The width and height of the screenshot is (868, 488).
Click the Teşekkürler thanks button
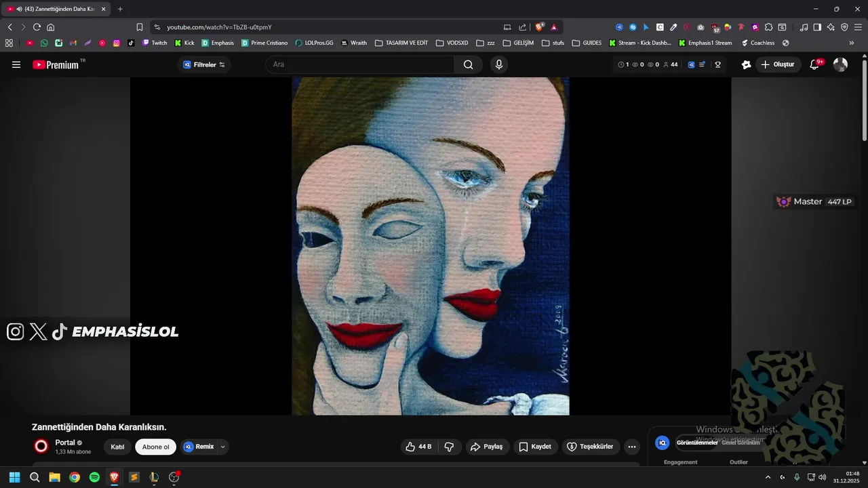(590, 447)
